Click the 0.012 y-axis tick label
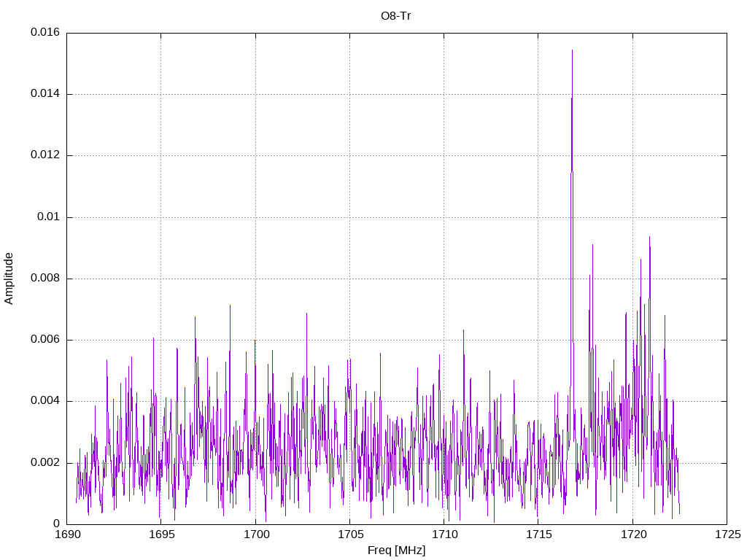 tap(45, 155)
